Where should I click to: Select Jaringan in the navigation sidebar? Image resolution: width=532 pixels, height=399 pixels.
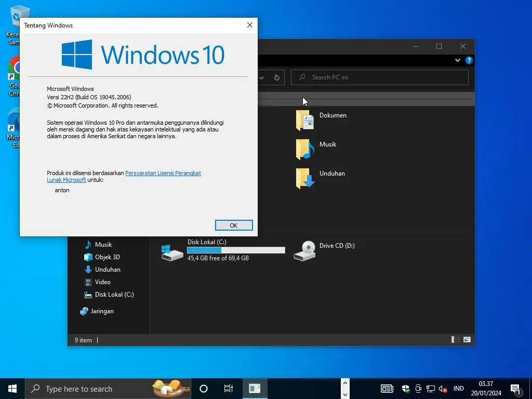pos(97,311)
